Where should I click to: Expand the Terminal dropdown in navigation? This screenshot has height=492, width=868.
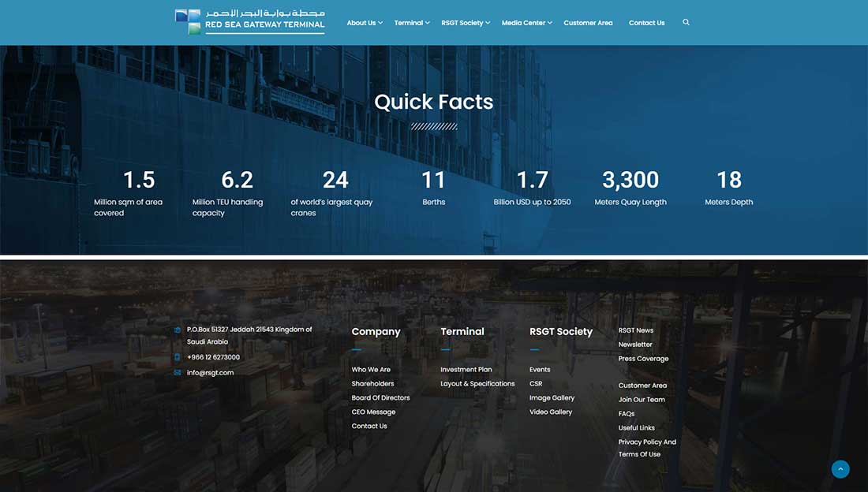point(411,23)
